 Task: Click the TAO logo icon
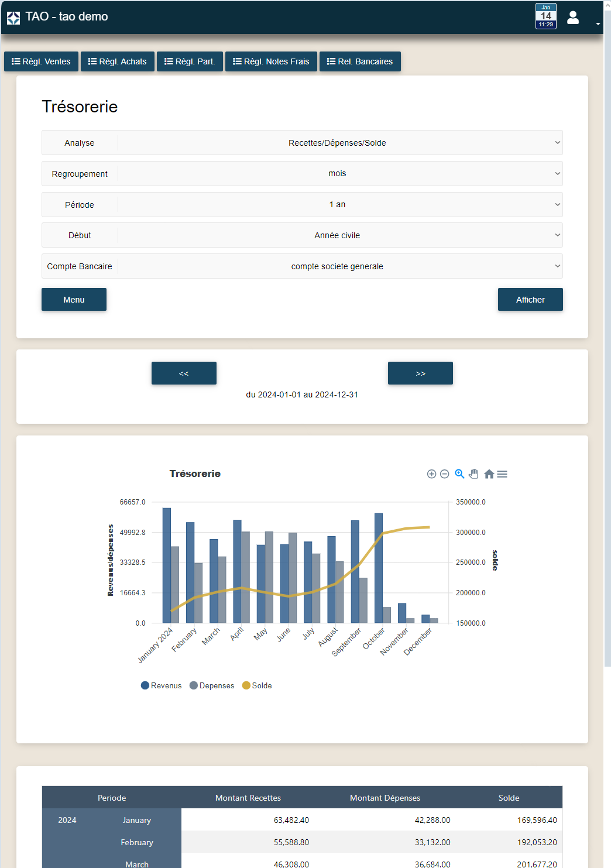[13, 18]
